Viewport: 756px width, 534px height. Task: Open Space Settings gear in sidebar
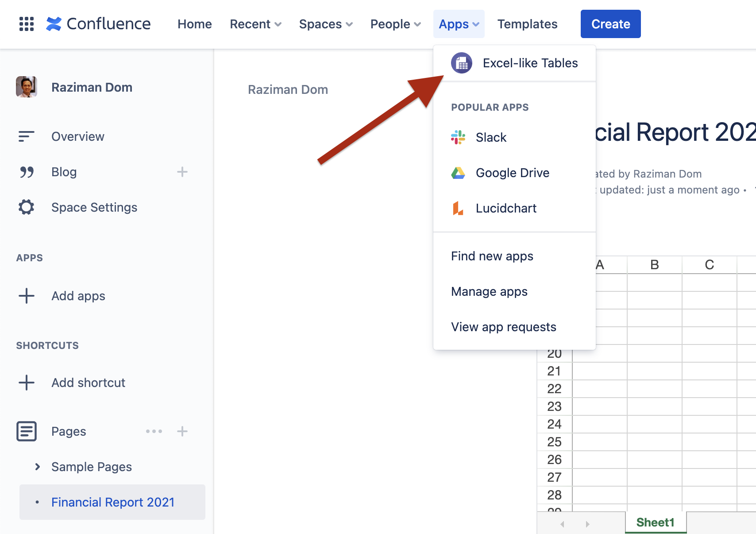pos(27,207)
